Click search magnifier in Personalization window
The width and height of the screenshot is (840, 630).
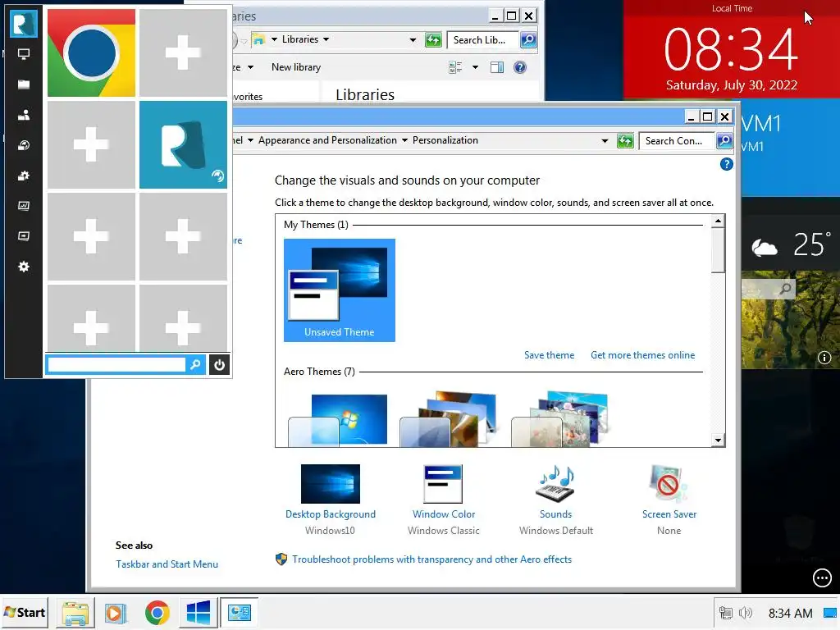pyautogui.click(x=724, y=141)
